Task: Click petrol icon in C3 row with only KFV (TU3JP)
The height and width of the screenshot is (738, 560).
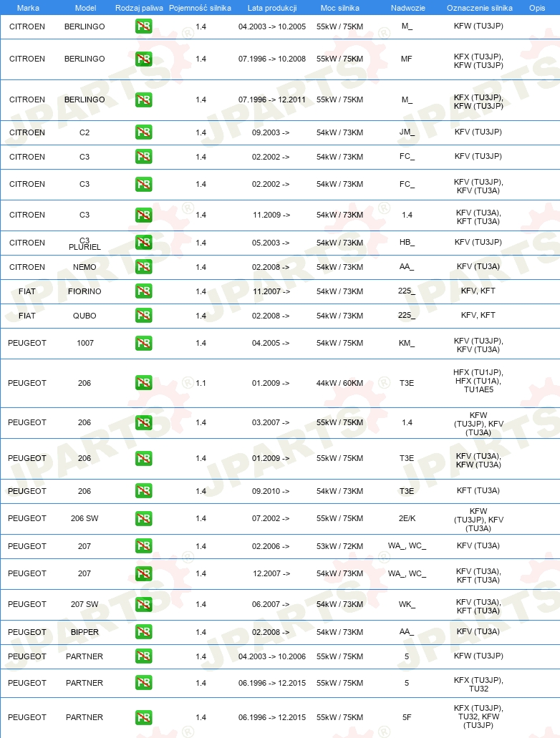Action: tap(144, 157)
